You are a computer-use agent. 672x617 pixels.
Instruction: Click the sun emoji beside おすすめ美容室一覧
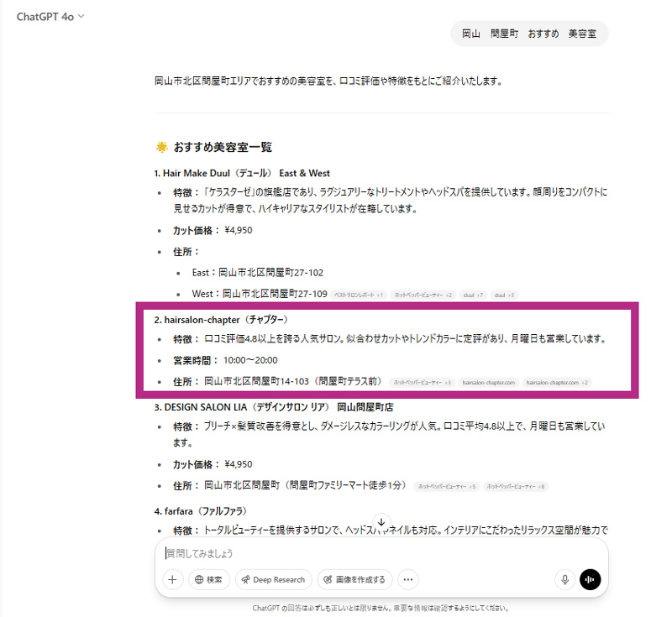pos(161,147)
